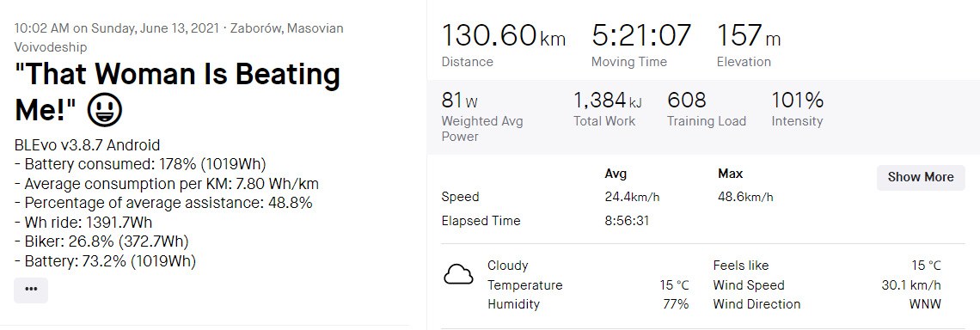Click the 5:21:07 moving time value
This screenshot has height=330, width=980.
[x=641, y=35]
